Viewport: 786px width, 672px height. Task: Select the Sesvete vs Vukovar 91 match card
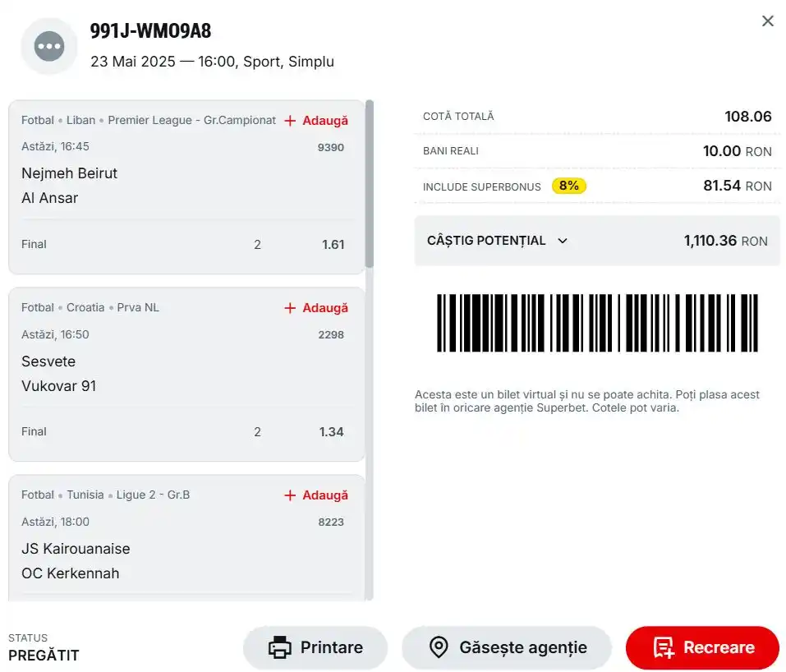[186, 374]
